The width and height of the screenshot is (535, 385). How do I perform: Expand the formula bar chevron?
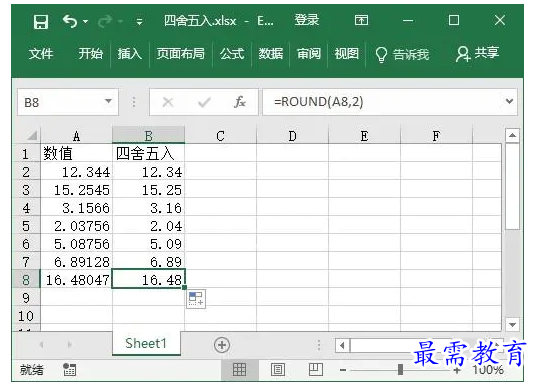click(x=509, y=101)
